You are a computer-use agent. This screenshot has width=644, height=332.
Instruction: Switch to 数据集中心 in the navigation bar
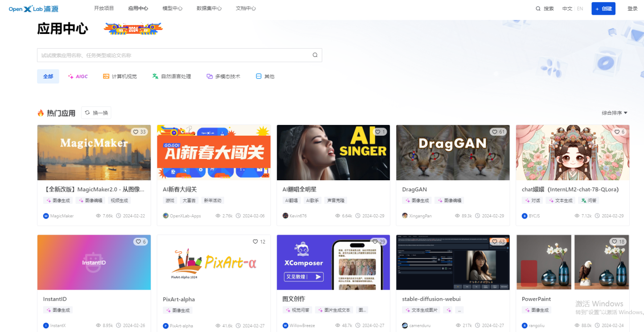209,8
